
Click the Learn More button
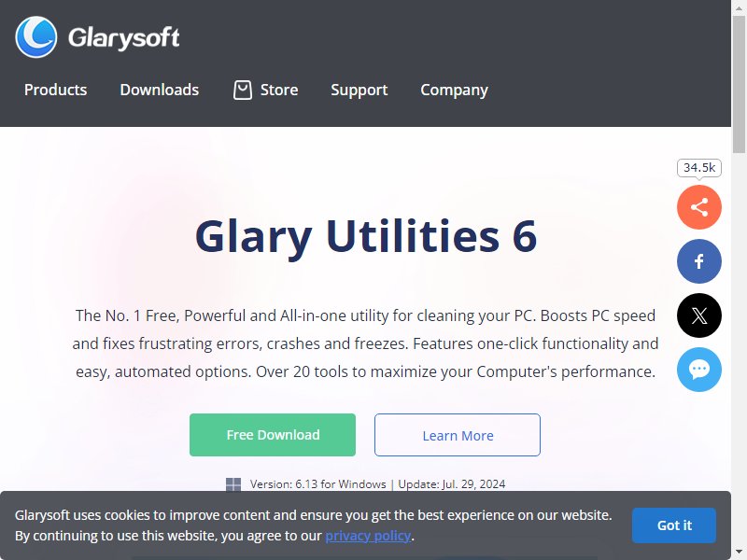coord(458,435)
